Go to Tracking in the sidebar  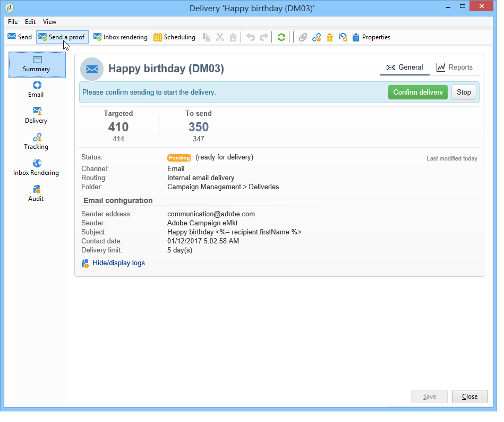pos(36,141)
